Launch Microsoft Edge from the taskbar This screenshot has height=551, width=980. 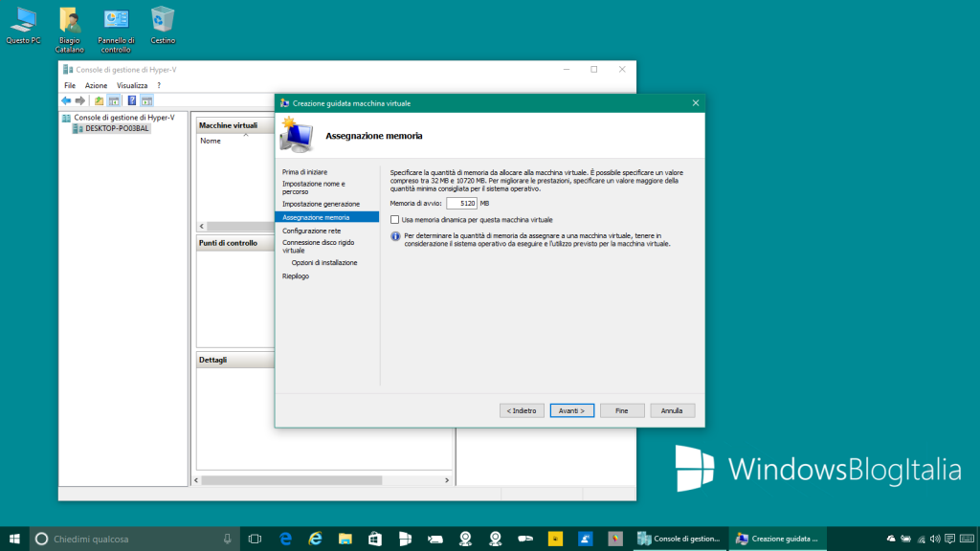coord(285,539)
